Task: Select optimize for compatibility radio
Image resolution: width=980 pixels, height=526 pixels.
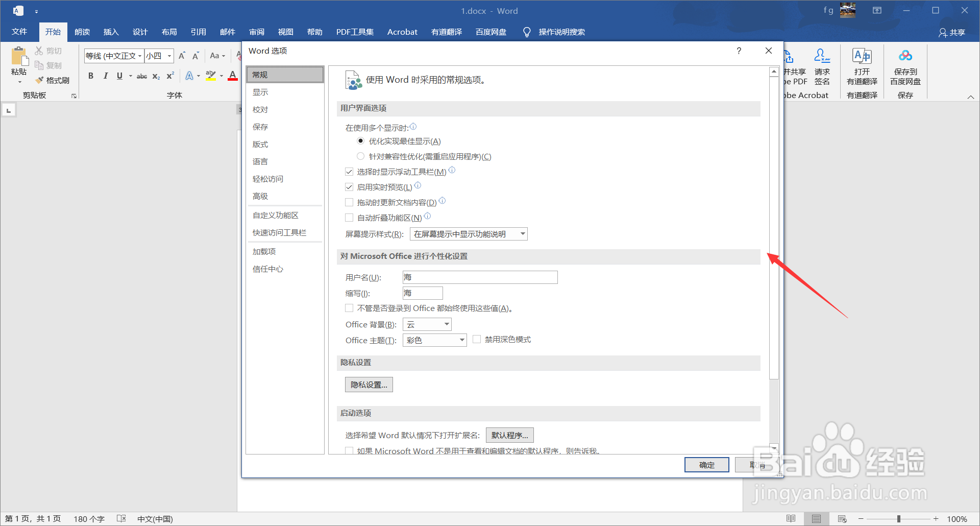Action: pyautogui.click(x=361, y=156)
